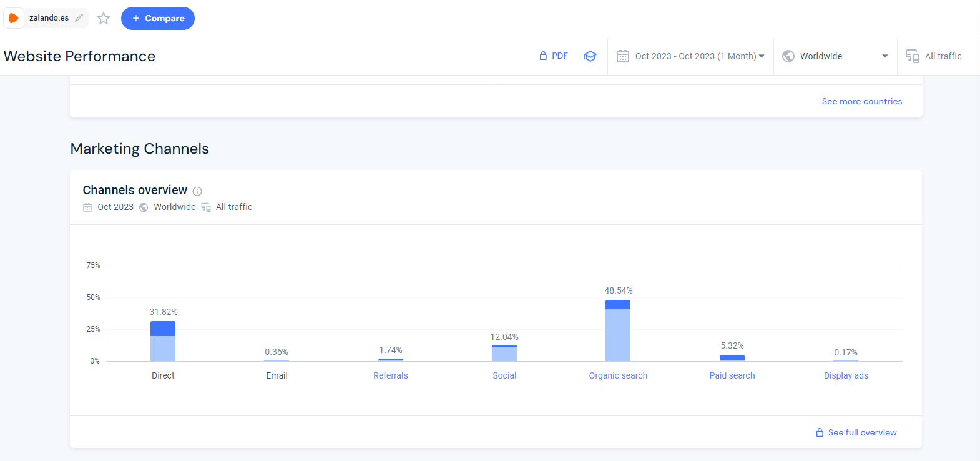Show Channels overview info tooltip icon
The image size is (980, 461).
pyautogui.click(x=197, y=191)
